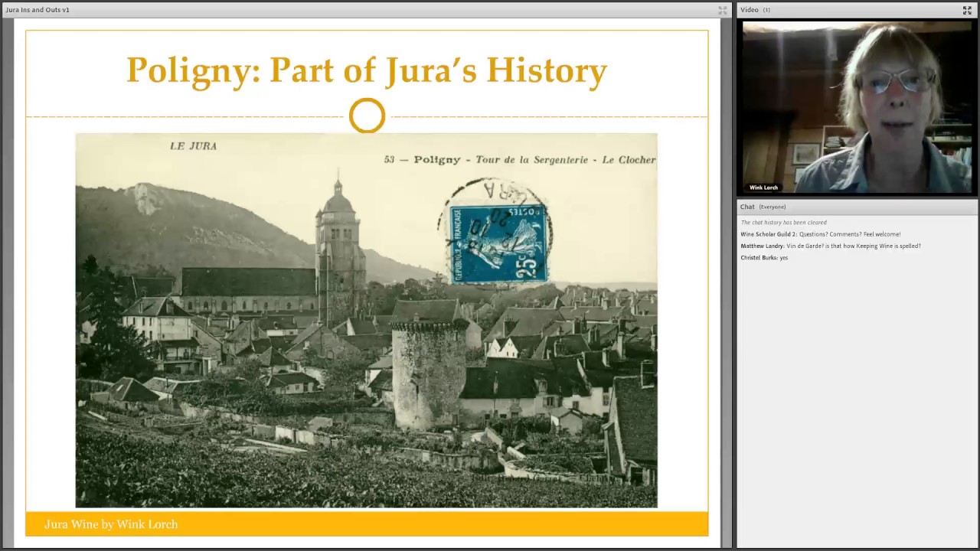Select the Chat pod title
Screen dimensions: 980x551
point(747,207)
